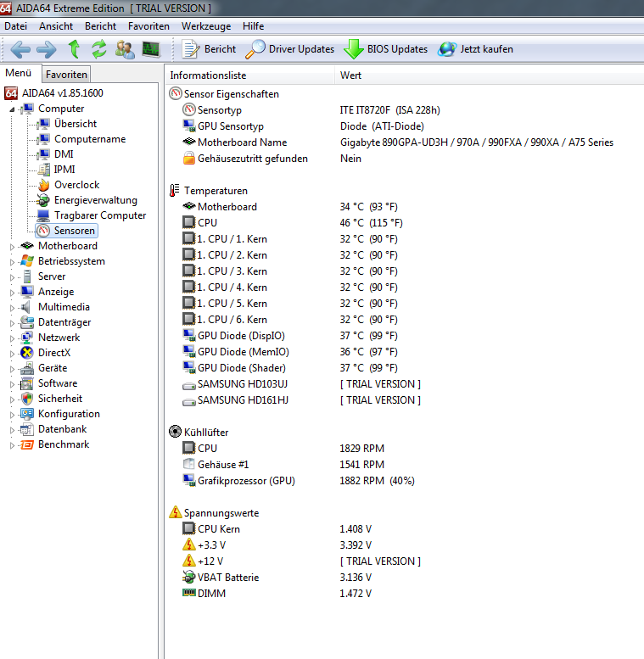644x659 pixels.
Task: Switch to the Favoriten tab
Action: click(66, 75)
